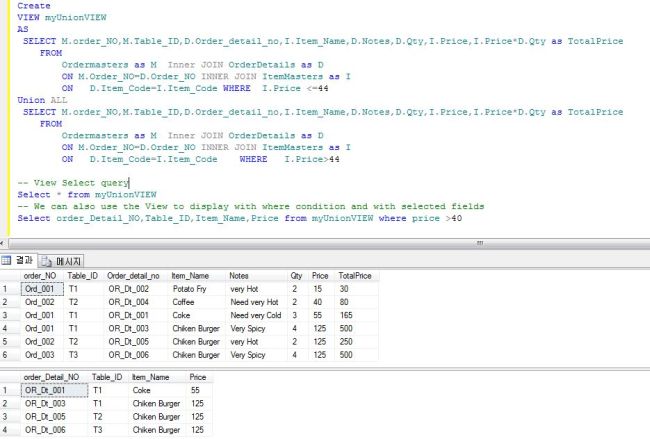Click the Need very Hot note cell
650x439 pixels.
pos(256,302)
